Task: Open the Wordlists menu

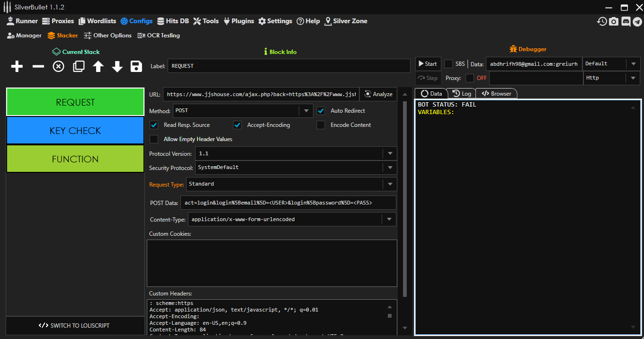Action: [97, 21]
